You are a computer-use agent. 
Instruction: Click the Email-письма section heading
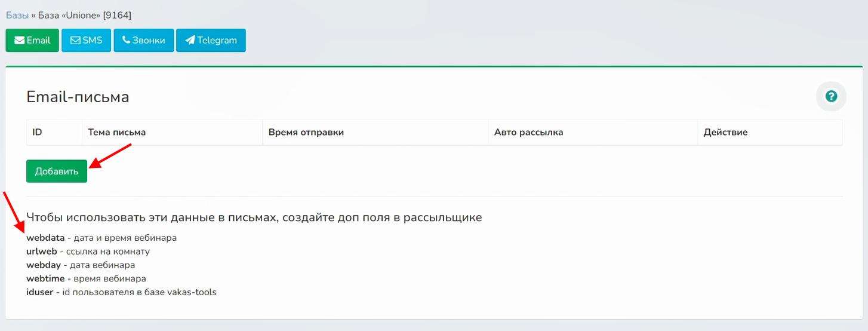(x=78, y=97)
